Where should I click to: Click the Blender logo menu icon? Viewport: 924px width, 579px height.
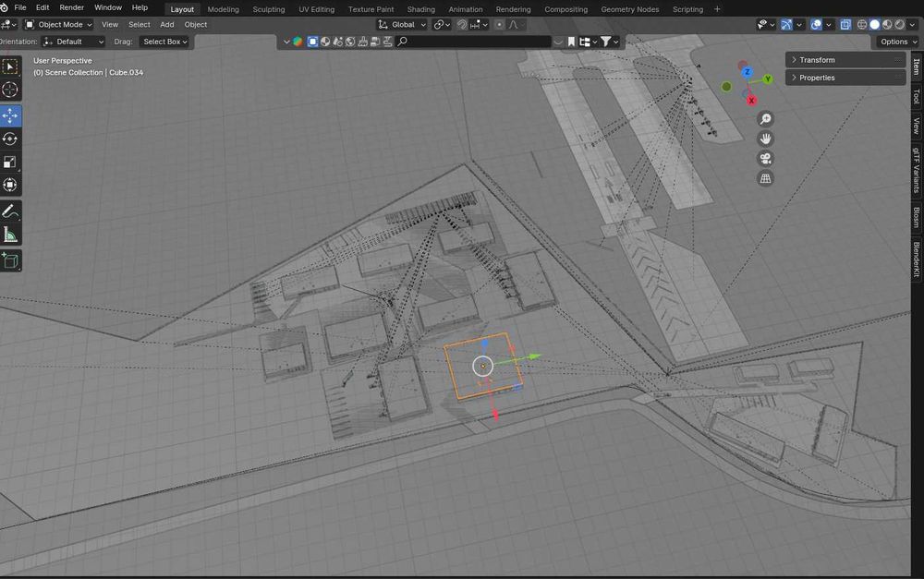(x=4, y=7)
